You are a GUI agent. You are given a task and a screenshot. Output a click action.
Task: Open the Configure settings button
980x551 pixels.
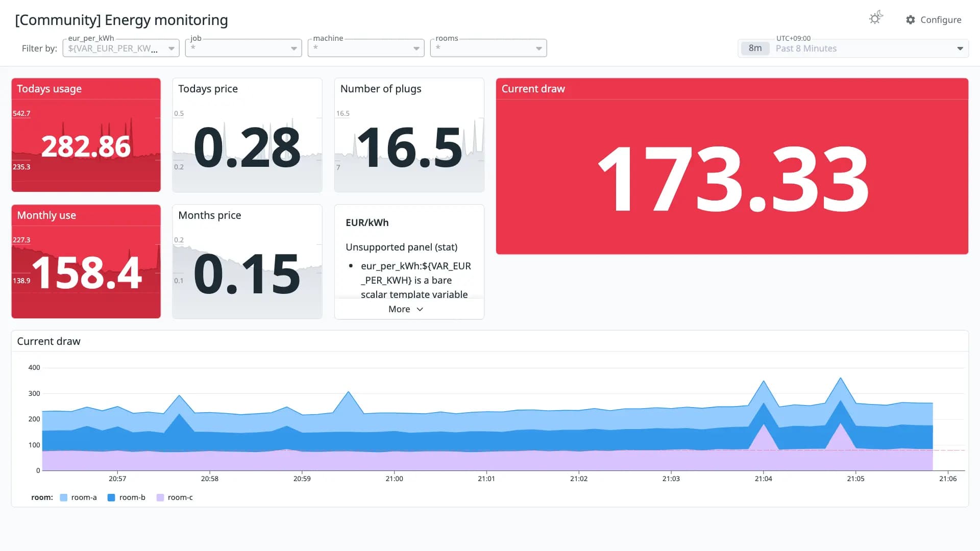point(934,19)
